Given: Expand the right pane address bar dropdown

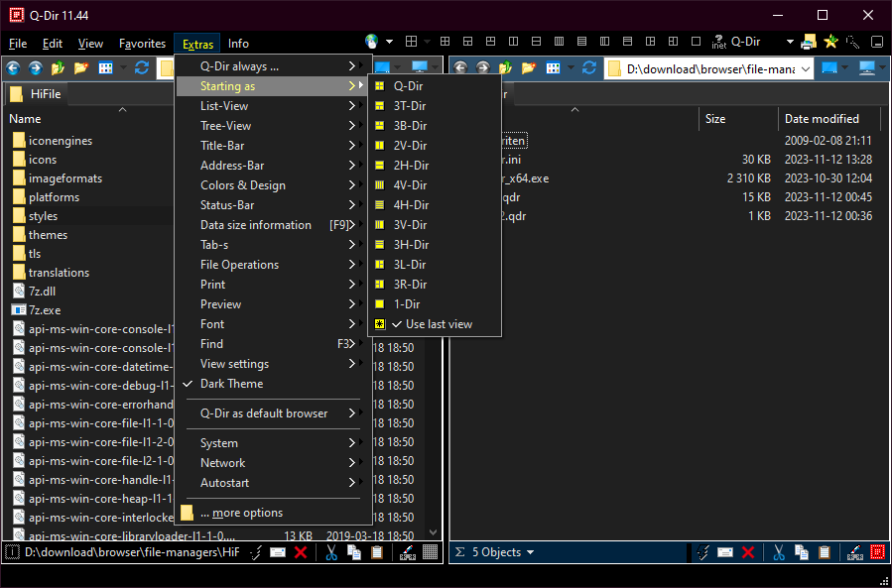Looking at the screenshot, I should click(x=805, y=68).
